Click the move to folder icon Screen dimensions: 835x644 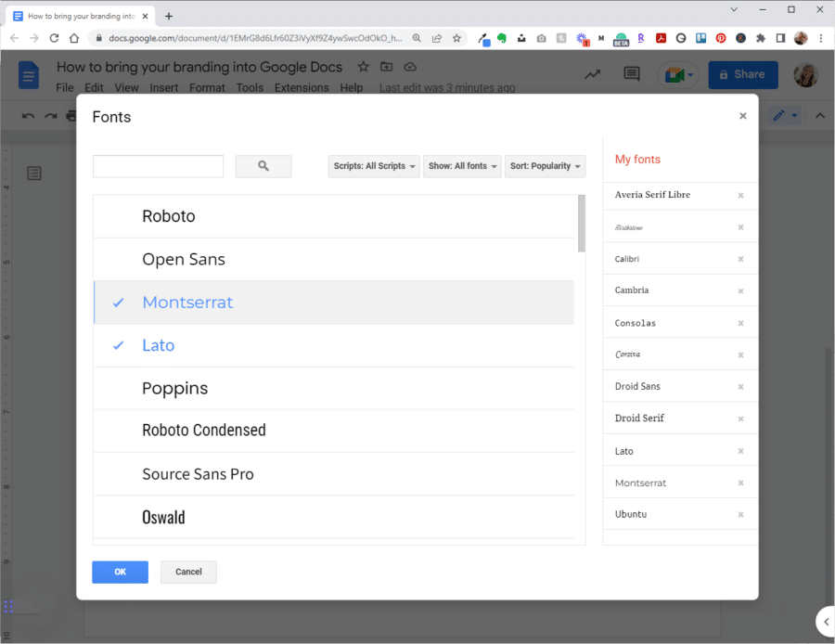click(386, 67)
